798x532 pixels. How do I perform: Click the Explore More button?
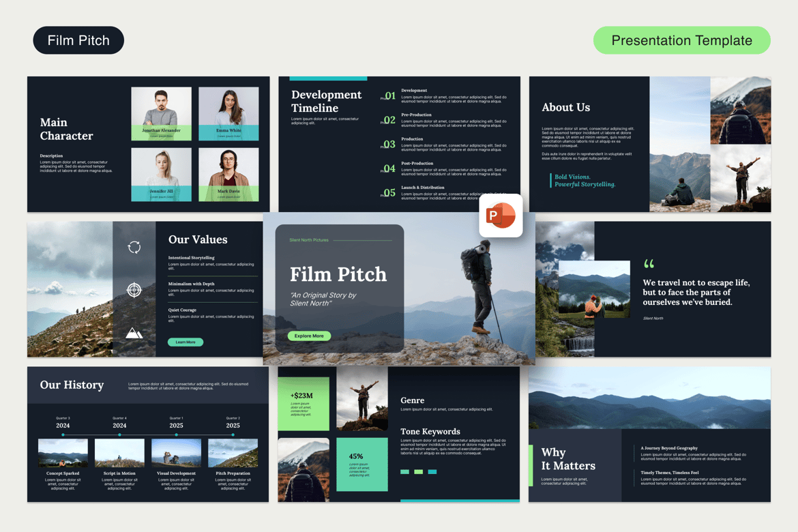pos(309,336)
